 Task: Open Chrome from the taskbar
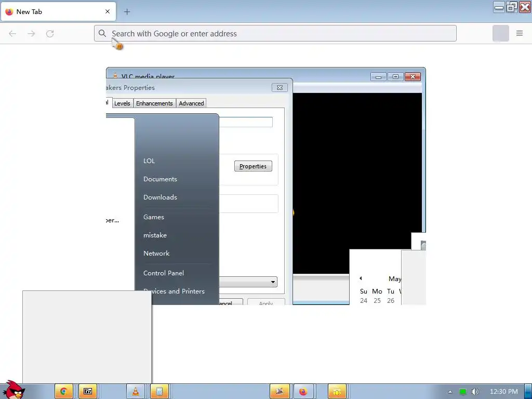63,392
